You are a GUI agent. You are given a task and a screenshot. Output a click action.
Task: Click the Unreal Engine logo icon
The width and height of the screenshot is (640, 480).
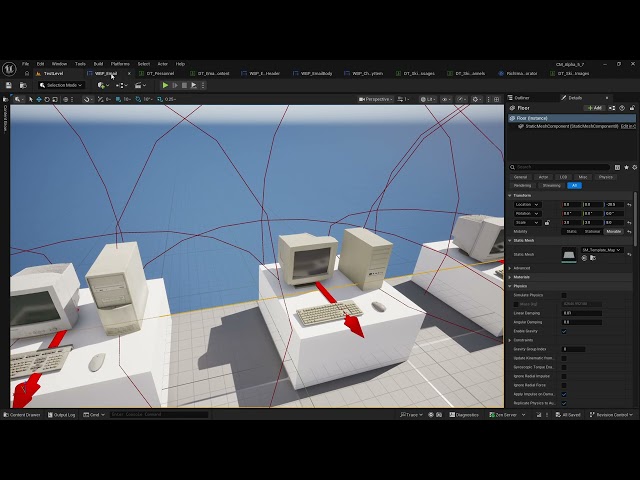pyautogui.click(x=9, y=69)
